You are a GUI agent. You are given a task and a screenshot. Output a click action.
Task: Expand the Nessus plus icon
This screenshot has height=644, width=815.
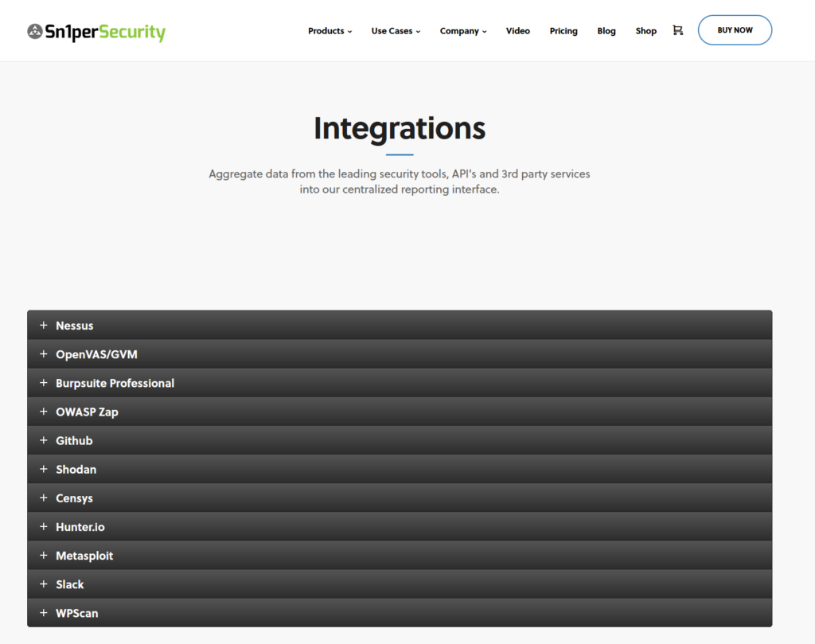pyautogui.click(x=44, y=326)
